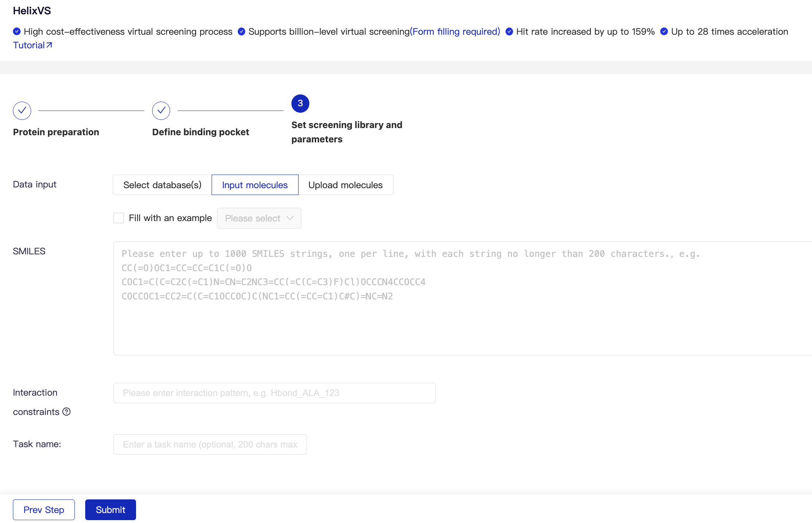The image size is (812, 523).
Task: Switch to the Select database(s) tab
Action: click(x=162, y=185)
